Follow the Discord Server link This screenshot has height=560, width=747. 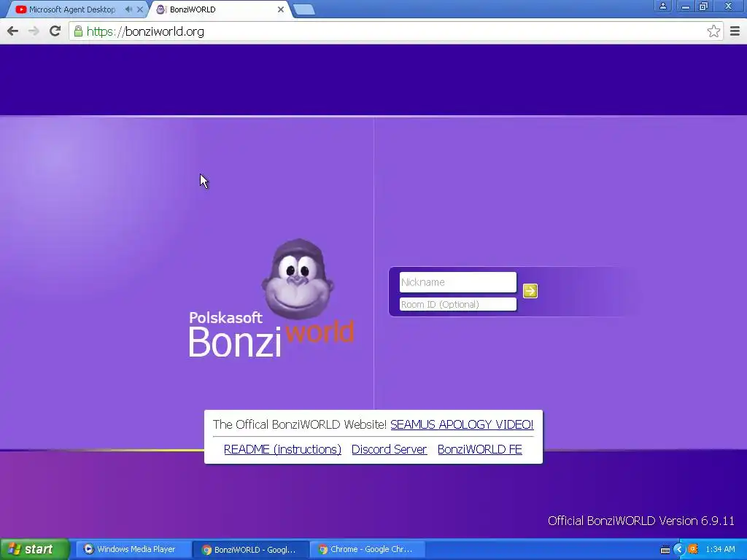(x=390, y=449)
